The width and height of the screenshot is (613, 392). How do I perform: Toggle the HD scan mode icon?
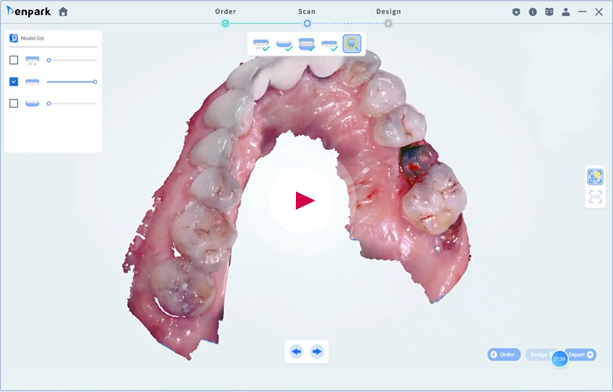[595, 197]
